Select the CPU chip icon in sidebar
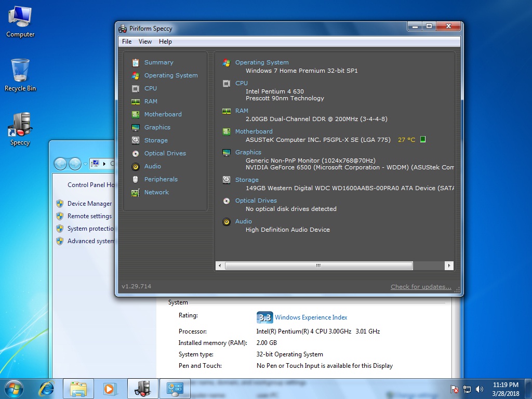The height and width of the screenshot is (399, 532). click(136, 88)
